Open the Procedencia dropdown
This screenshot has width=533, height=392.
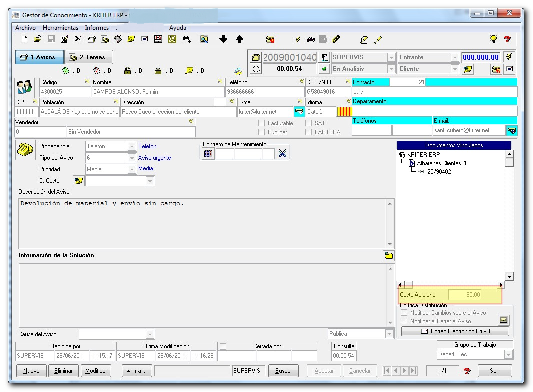(132, 146)
